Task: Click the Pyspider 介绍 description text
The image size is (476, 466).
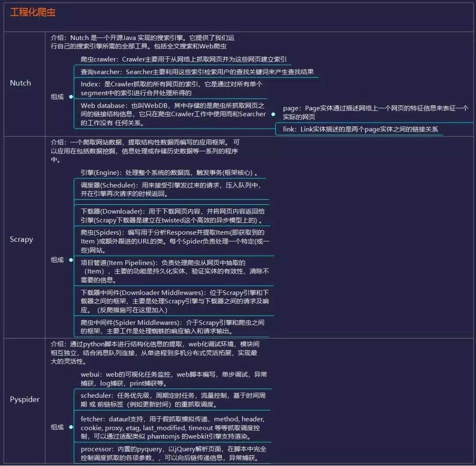Action: click(155, 352)
